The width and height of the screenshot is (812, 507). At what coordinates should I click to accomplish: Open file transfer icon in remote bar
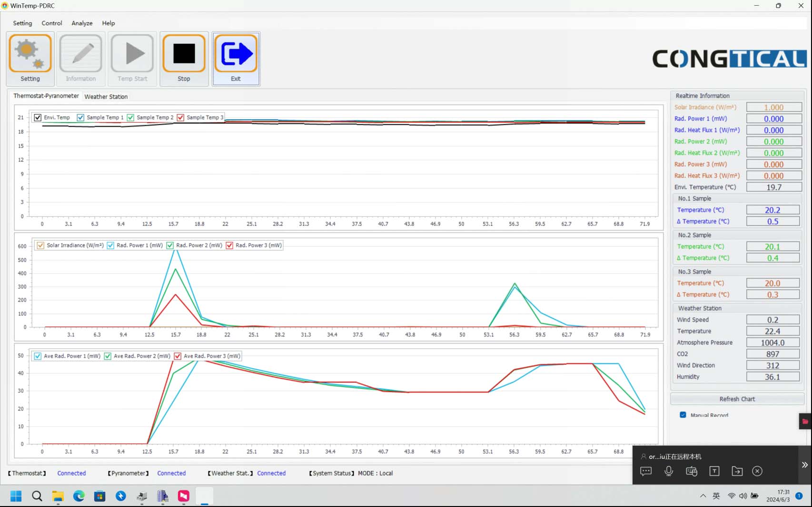(737, 471)
